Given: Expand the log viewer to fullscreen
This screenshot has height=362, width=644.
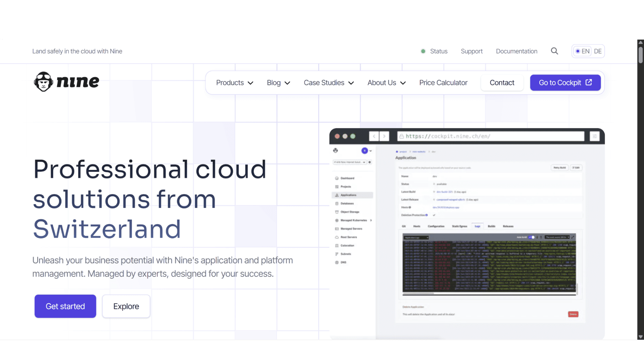Looking at the screenshot, I should click(x=573, y=237).
